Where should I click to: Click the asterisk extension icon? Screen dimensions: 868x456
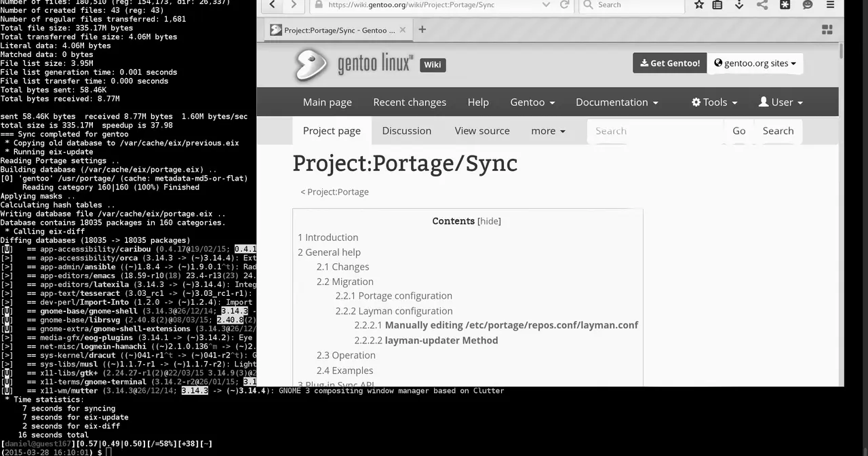coord(785,5)
